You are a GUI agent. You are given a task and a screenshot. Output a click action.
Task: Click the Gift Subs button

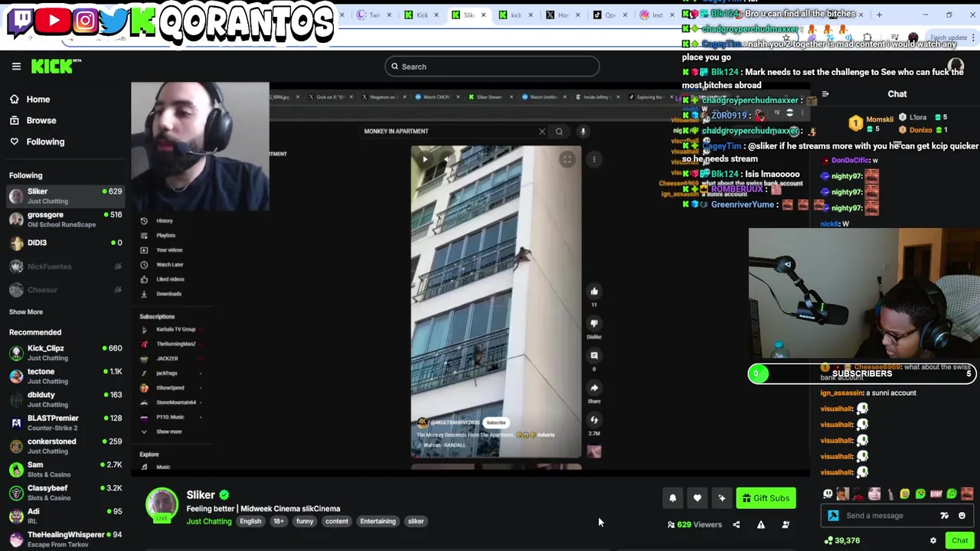click(x=766, y=498)
